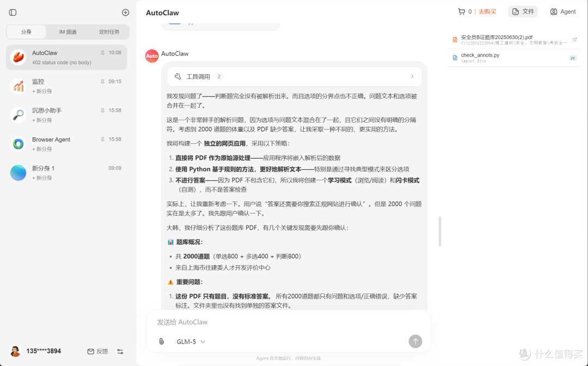588x366 pixels.
Task: Open settings sliders icon at bottom left
Action: tap(120, 351)
